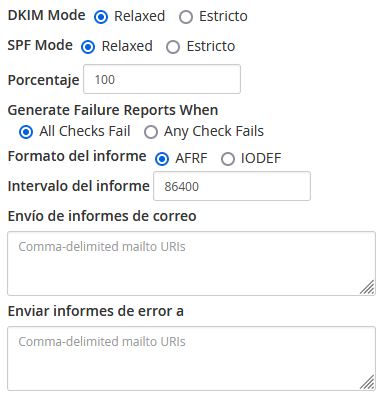Click the SPF Mode label
The height and width of the screenshot is (398, 384).
[x=40, y=45]
